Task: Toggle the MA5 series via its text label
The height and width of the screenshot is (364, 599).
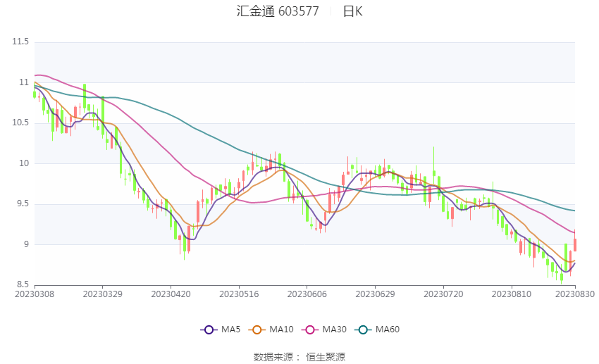Action: pos(230,330)
